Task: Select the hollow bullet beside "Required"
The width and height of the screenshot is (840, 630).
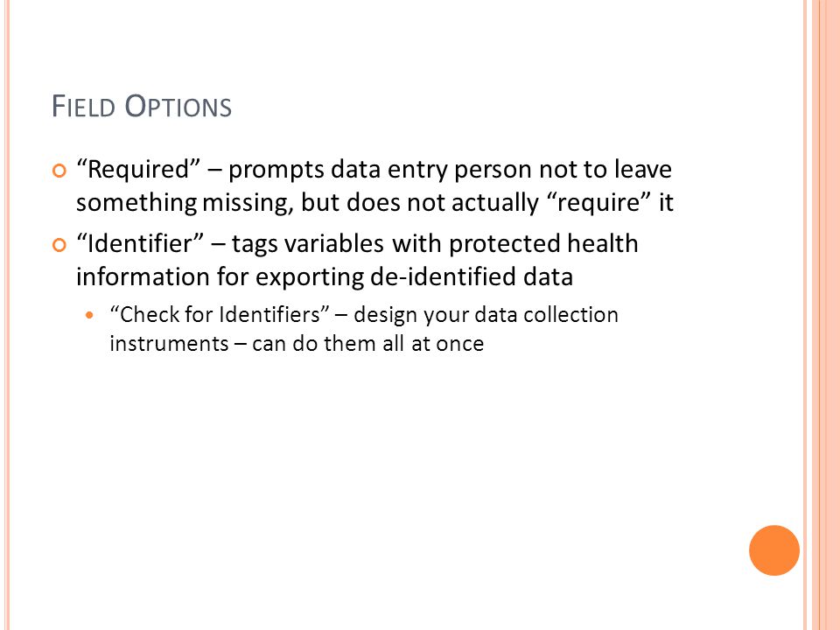Action: click(x=59, y=171)
